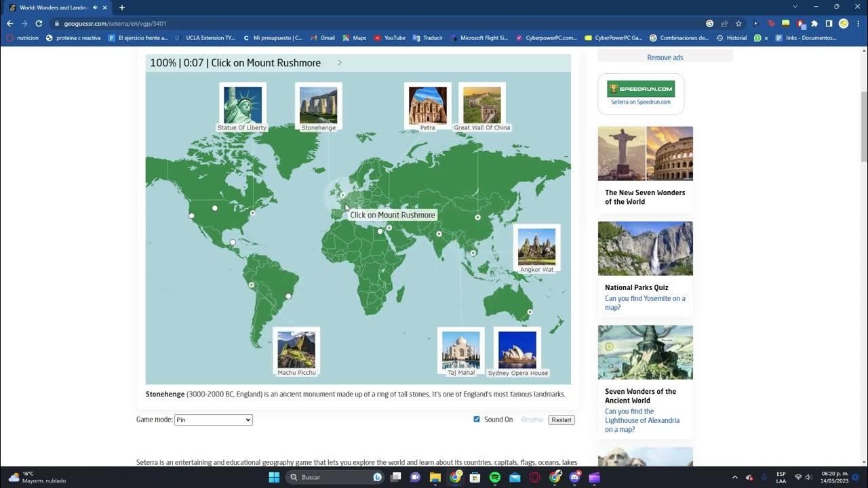Open the Windows Start menu
The image size is (868, 488).
tap(274, 477)
